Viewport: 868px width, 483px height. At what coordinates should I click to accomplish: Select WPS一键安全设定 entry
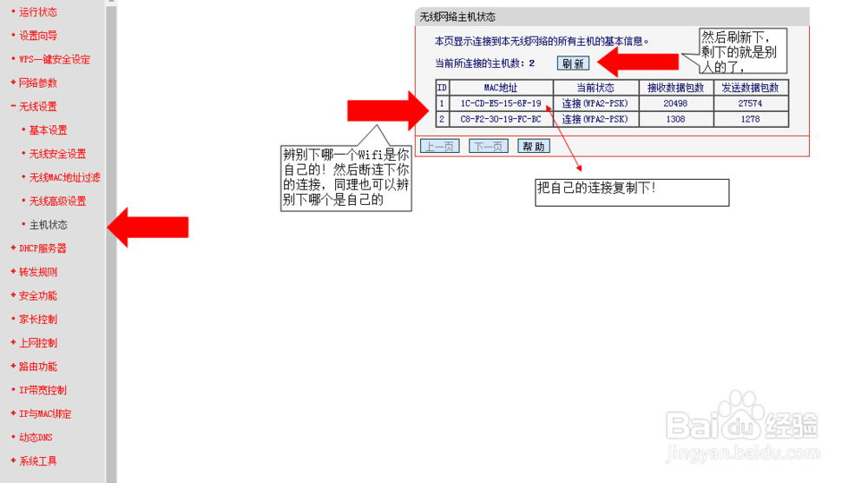tap(54, 59)
